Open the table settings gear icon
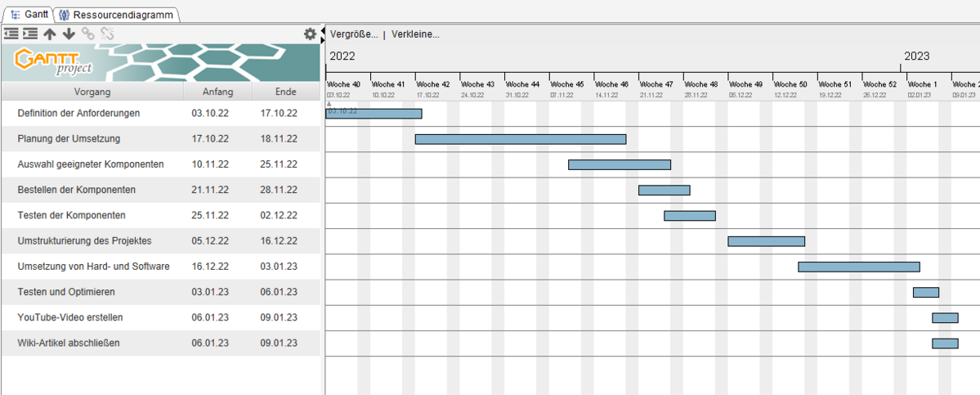Screen dimensions: 980x395 310,34
